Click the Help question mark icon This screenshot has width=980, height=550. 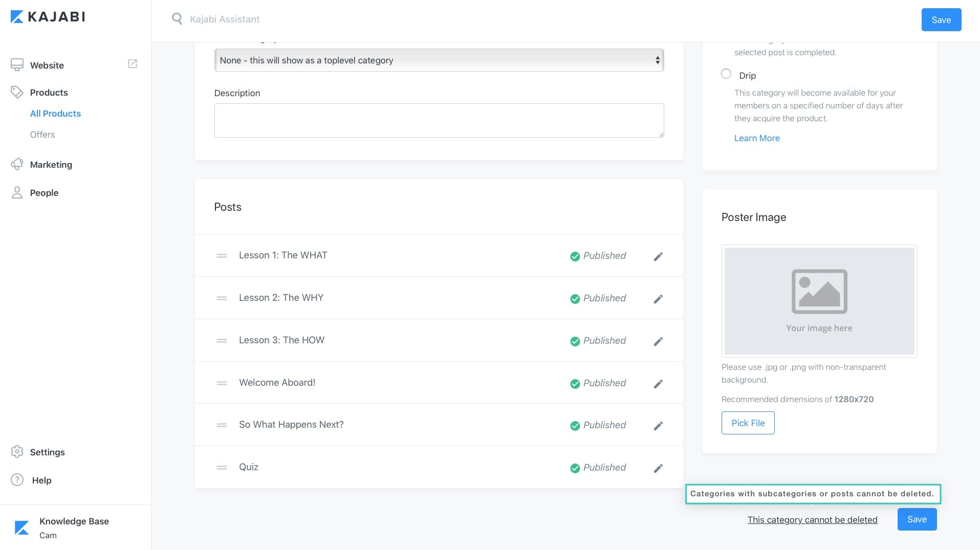tap(17, 480)
